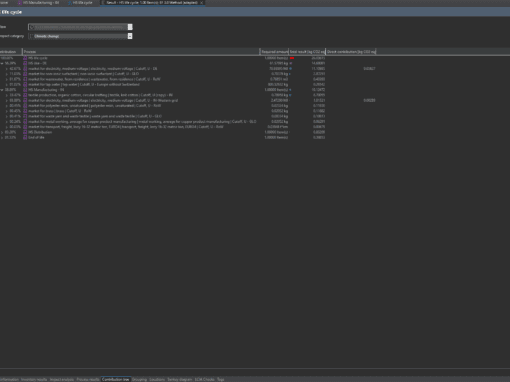Switch to the Sankey diagram tab
Viewport: 510px width, 382px height.
click(180, 379)
